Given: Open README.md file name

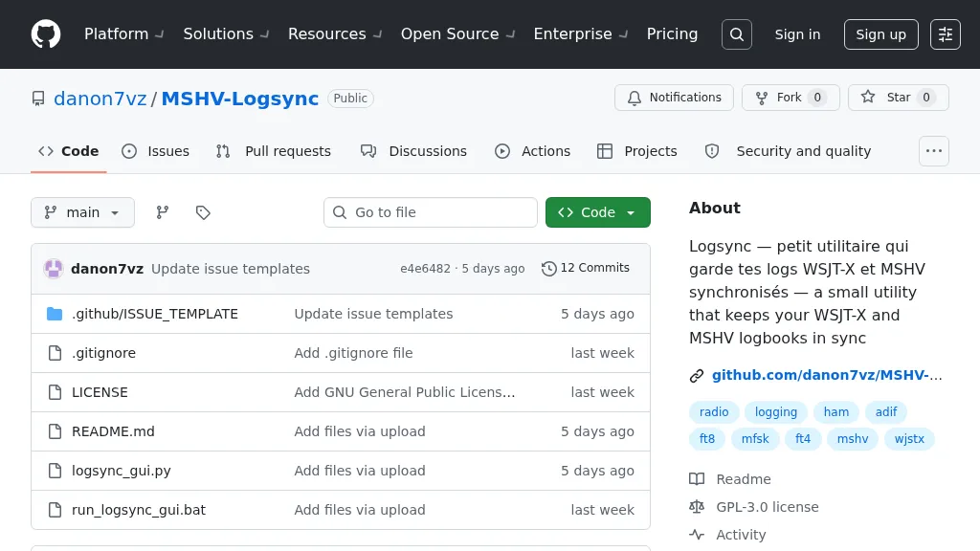Looking at the screenshot, I should 113,431.
